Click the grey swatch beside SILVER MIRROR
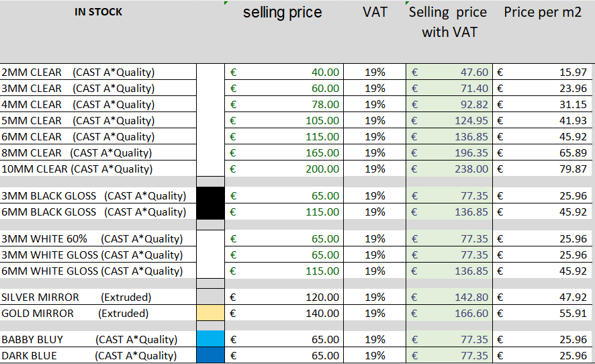Screen dimensions: 595x364 click(x=211, y=298)
